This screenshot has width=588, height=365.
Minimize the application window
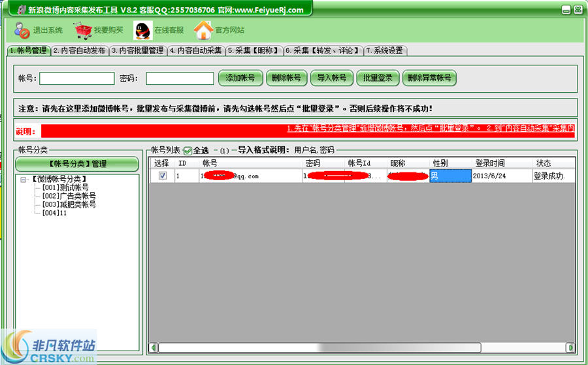coord(566,10)
